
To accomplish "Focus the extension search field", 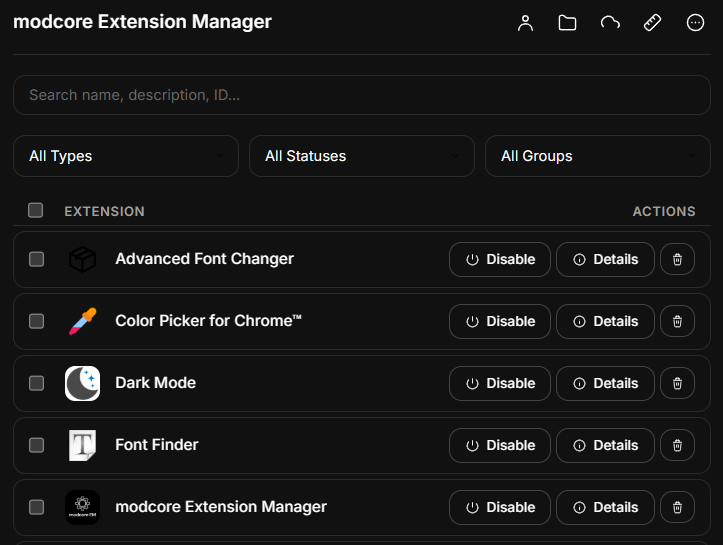I will click(362, 95).
